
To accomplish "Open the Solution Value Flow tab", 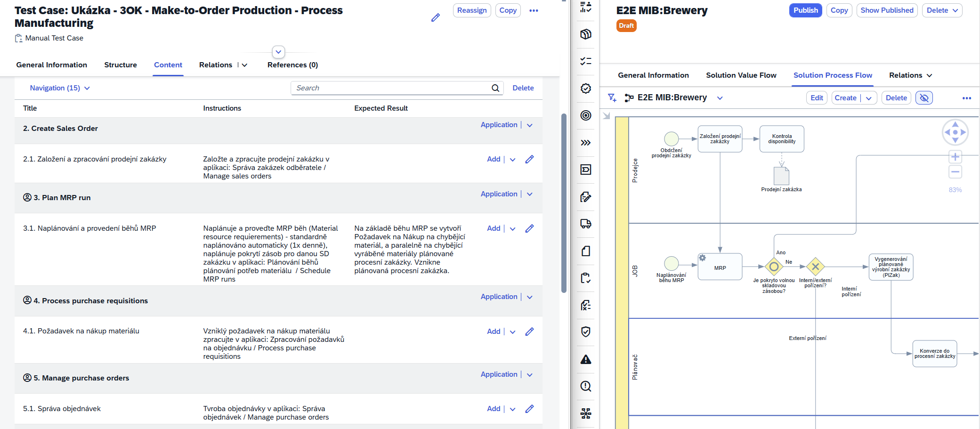I will pyautogui.click(x=741, y=75).
